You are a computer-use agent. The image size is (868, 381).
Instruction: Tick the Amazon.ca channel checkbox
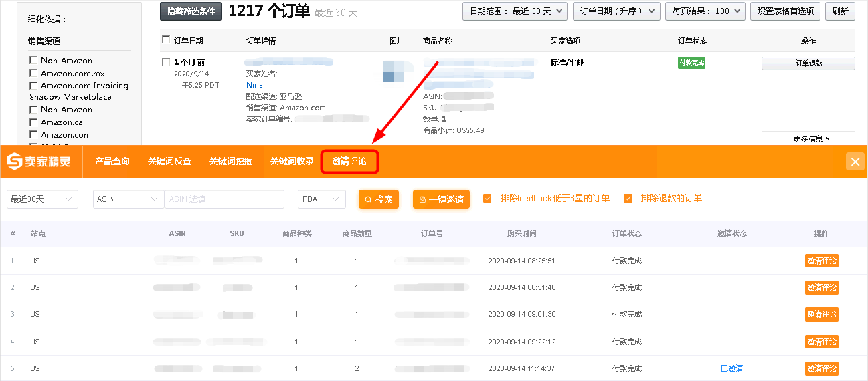pos(33,122)
